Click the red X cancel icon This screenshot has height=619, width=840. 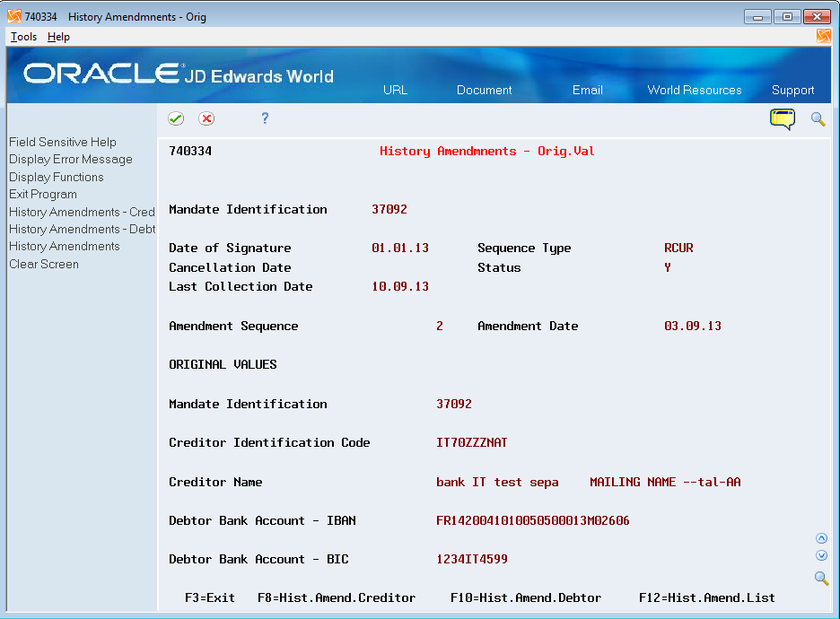206,118
